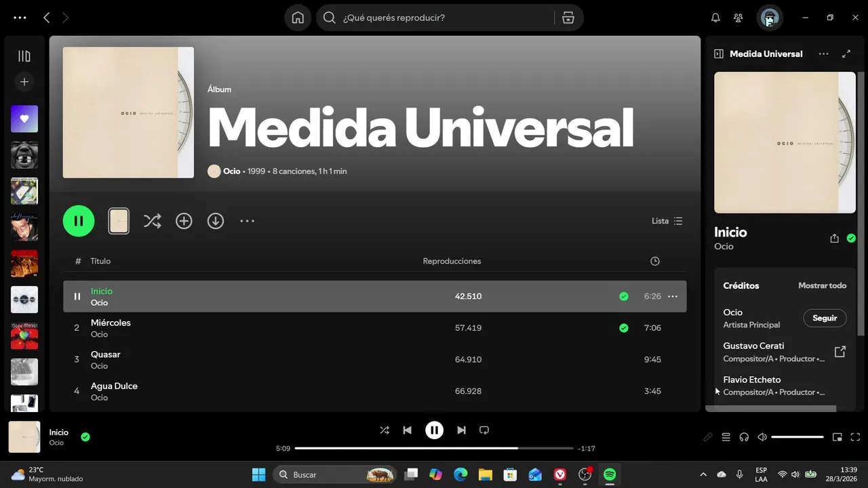Image resolution: width=868 pixels, height=488 pixels.
Task: Select the Miércoles track title
Action: coord(111,323)
